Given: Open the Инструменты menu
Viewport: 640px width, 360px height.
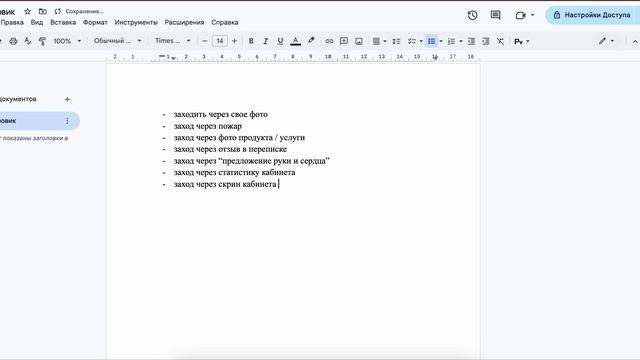Looking at the screenshot, I should 136,22.
